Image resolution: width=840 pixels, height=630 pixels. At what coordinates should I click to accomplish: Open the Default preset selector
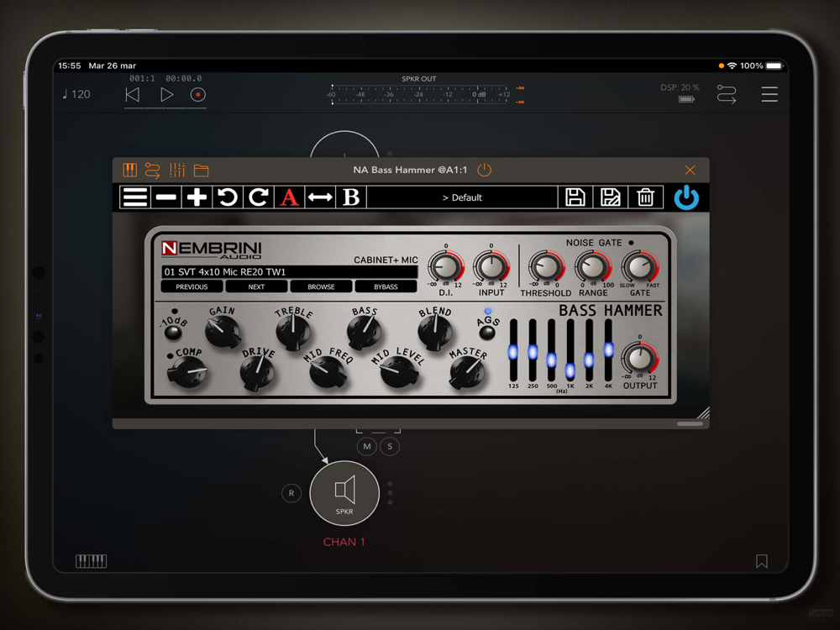coord(462,197)
